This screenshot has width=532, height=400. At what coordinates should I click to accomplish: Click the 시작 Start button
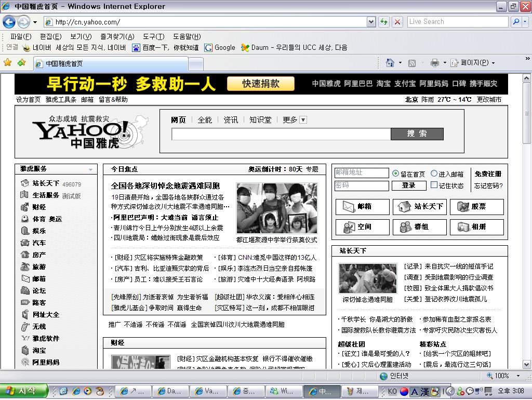23,391
